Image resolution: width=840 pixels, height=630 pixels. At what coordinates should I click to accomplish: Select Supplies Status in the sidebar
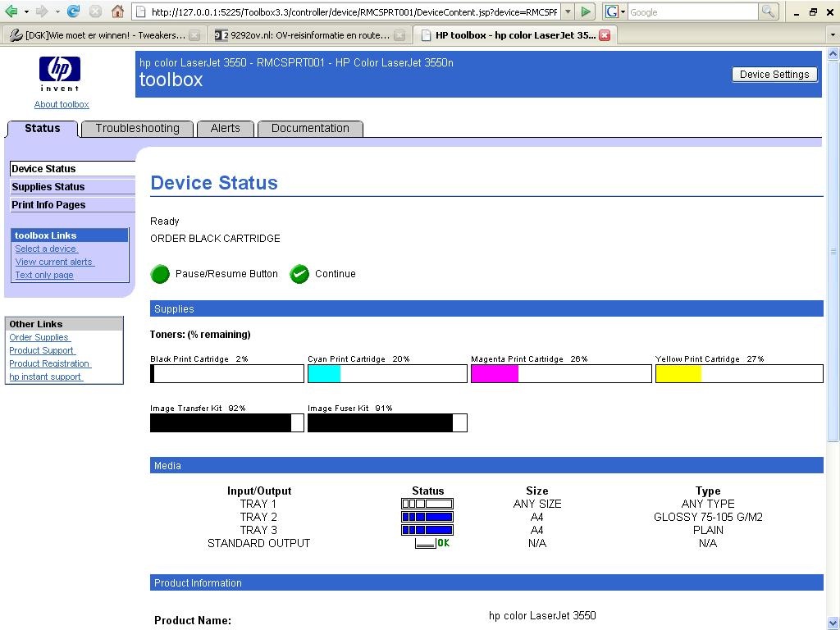[72, 187]
